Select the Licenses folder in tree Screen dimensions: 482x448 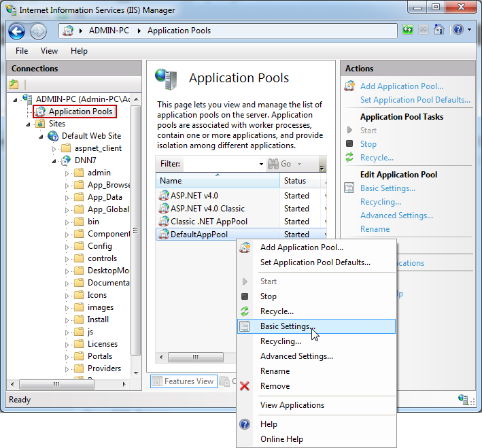[103, 344]
